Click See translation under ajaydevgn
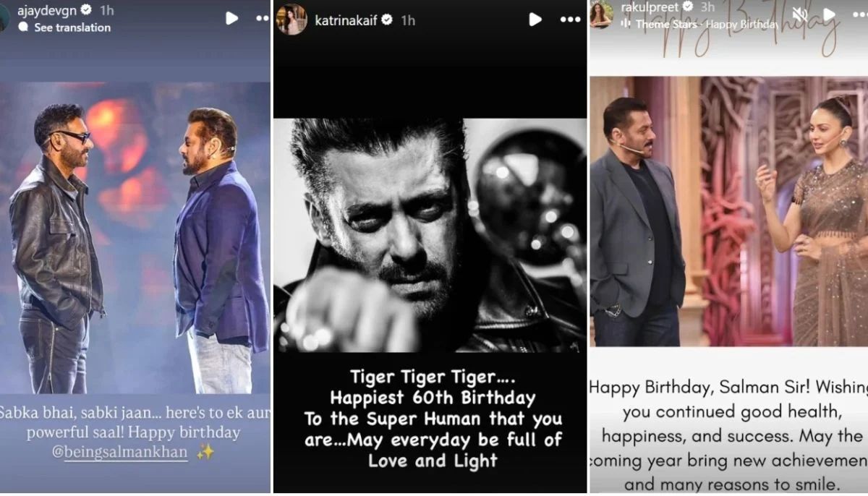 pos(72,27)
